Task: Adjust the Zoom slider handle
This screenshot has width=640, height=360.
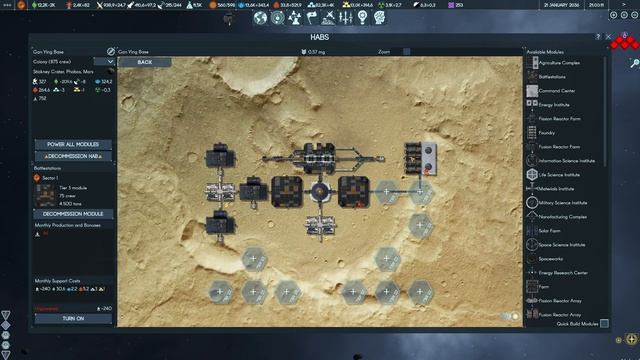Action: [x=407, y=52]
